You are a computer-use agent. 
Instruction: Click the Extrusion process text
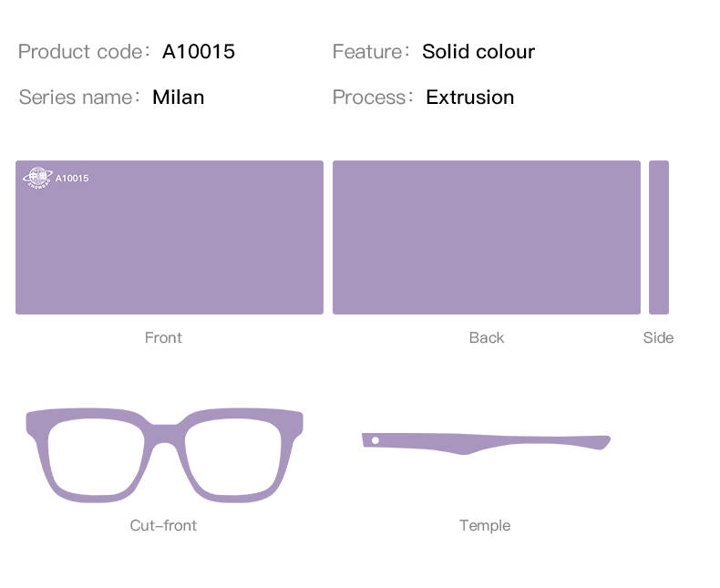pyautogui.click(x=469, y=98)
